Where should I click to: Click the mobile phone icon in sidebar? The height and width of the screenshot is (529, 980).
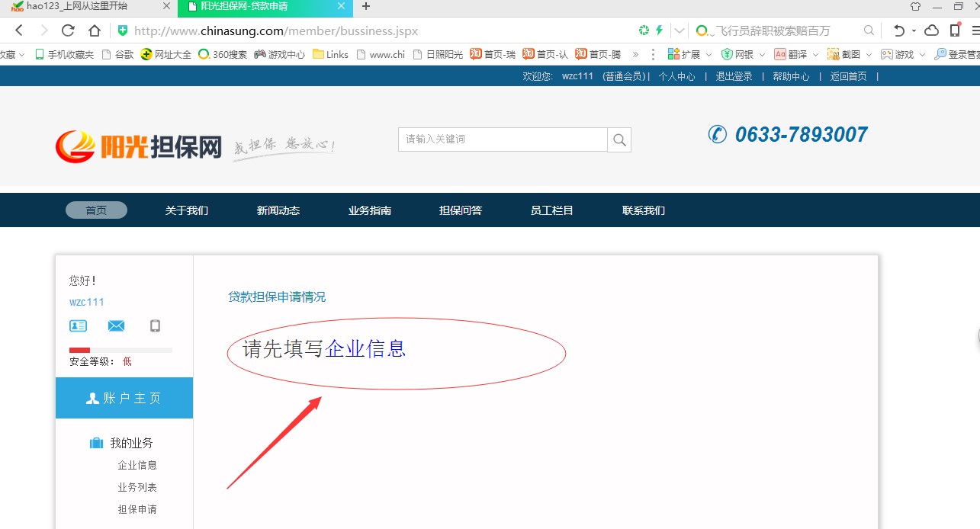[155, 326]
